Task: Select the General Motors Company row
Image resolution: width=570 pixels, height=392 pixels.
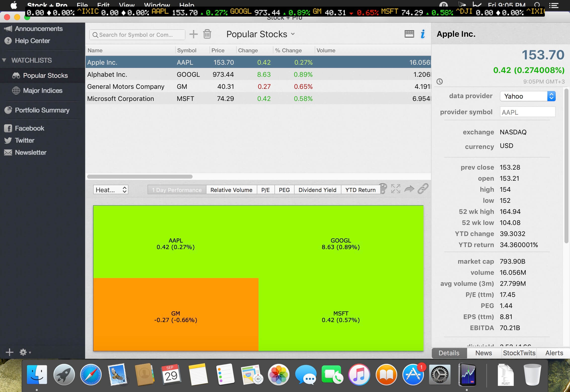Action: tap(258, 87)
